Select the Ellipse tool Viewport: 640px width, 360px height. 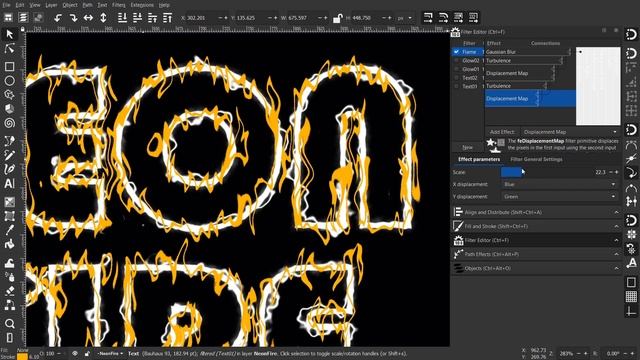tap(9, 80)
